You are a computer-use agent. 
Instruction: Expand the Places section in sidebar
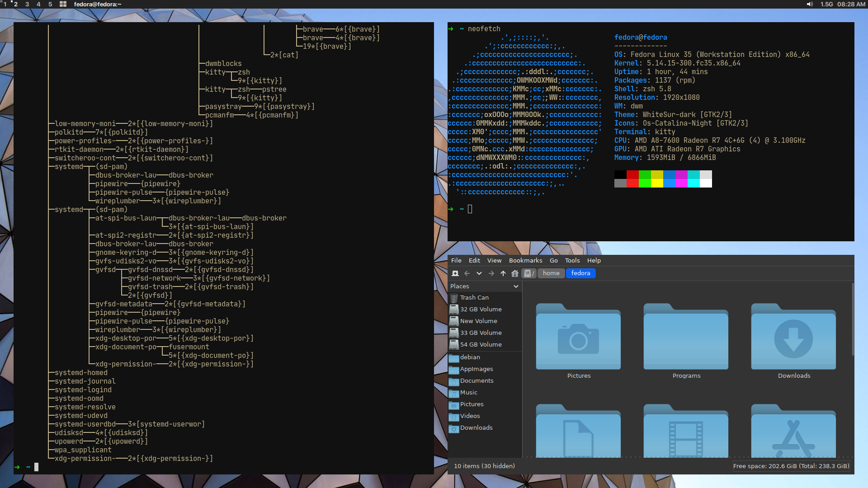pyautogui.click(x=516, y=286)
